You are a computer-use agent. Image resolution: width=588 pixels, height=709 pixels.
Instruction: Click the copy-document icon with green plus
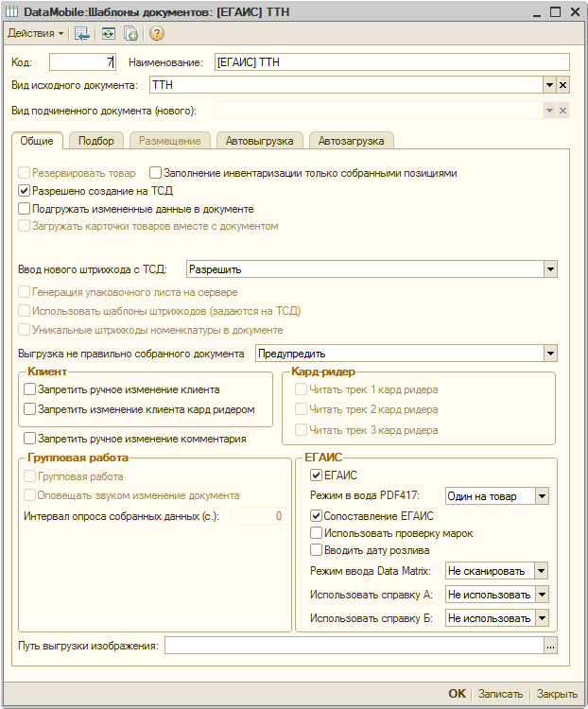pos(130,33)
